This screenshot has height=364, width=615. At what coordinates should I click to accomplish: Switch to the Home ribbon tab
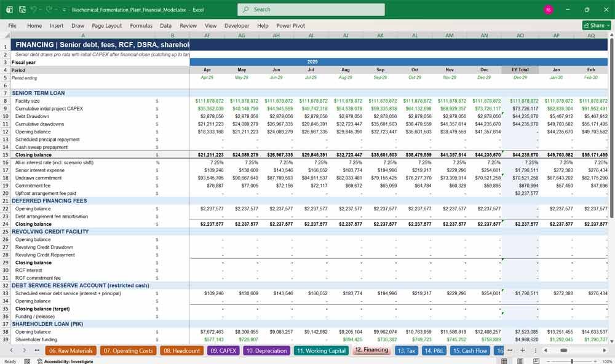point(34,25)
